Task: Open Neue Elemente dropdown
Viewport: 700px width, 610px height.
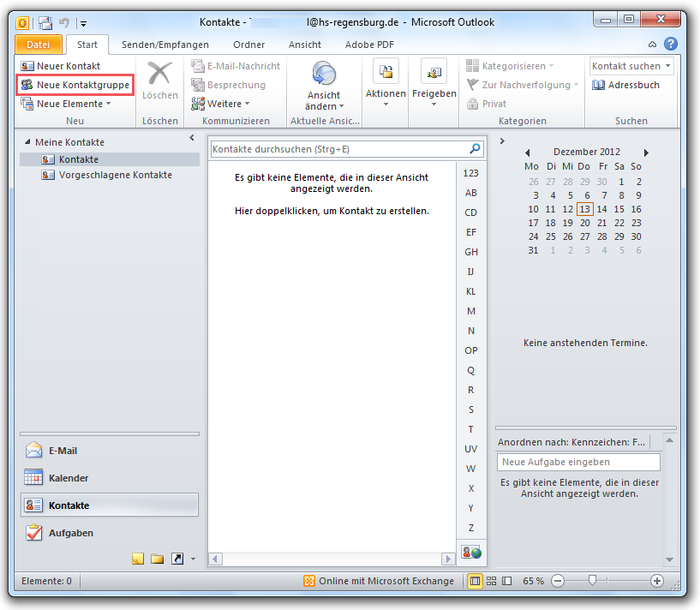Action: click(x=66, y=104)
